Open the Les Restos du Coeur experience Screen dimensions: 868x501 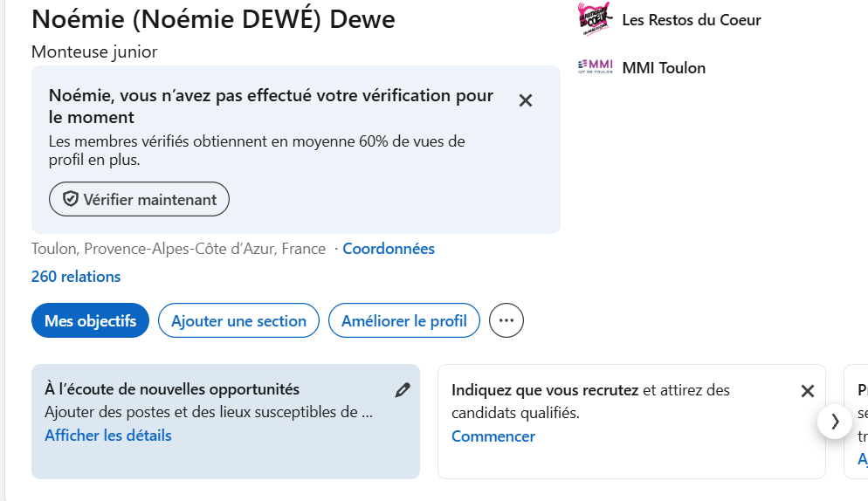coord(691,19)
